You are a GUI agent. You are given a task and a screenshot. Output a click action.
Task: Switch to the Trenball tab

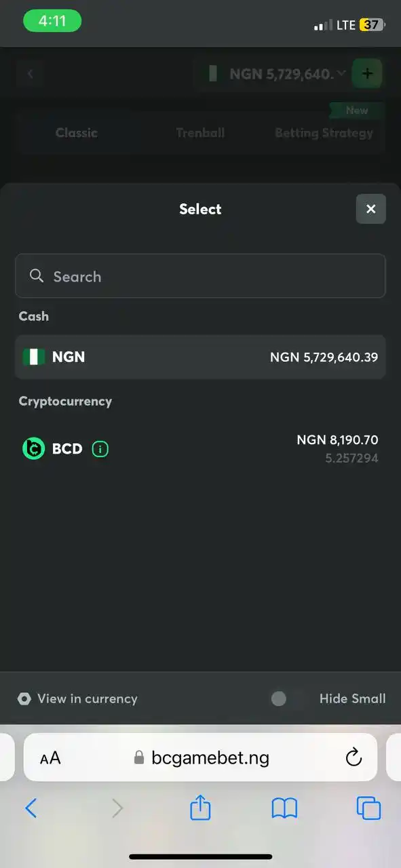pyautogui.click(x=200, y=133)
